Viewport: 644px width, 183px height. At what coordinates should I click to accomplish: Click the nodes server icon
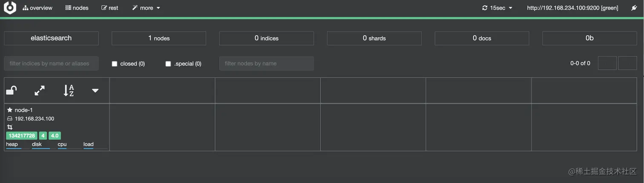pos(68,8)
